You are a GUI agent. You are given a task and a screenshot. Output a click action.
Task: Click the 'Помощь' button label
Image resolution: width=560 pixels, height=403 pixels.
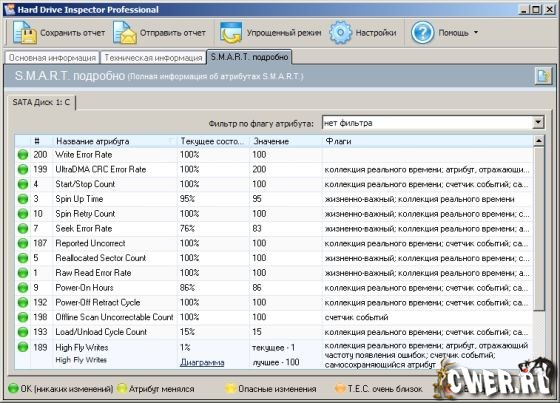(x=453, y=33)
